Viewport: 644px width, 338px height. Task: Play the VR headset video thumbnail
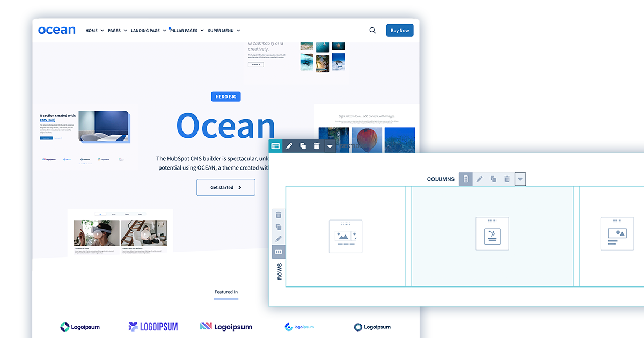[x=97, y=233]
